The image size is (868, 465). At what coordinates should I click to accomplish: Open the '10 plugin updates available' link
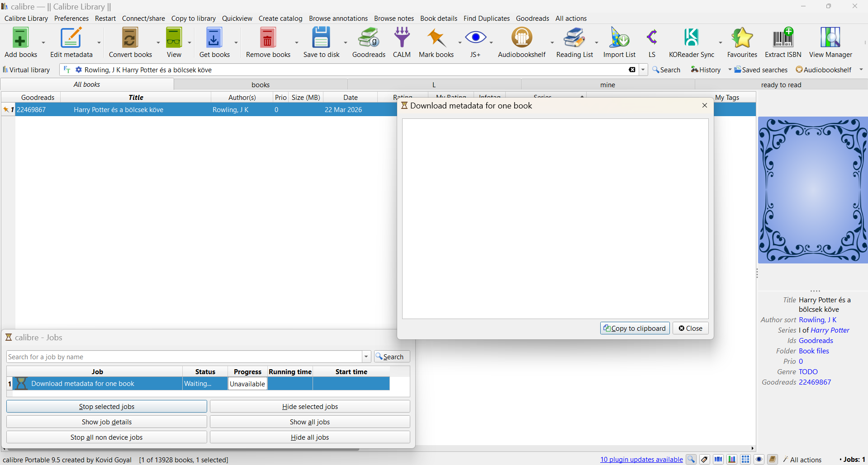641,460
